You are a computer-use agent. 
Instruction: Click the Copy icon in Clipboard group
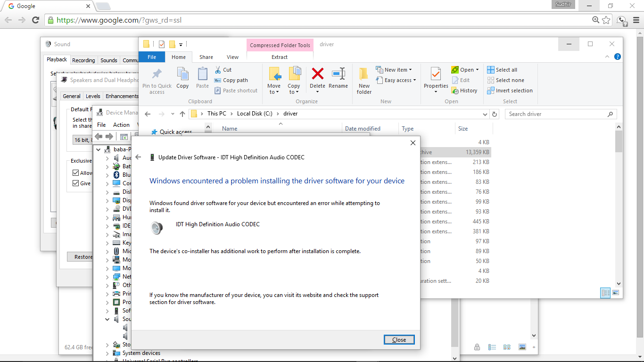coord(182,78)
